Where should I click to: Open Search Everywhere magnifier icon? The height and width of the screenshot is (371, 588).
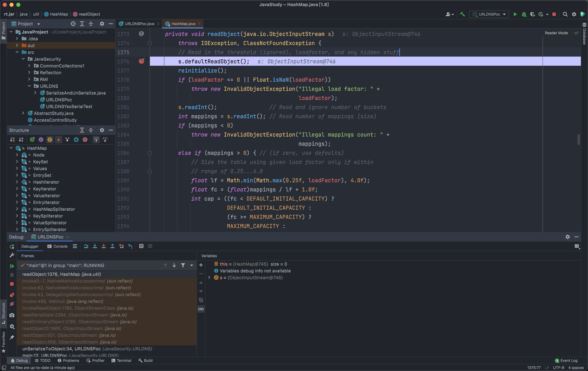pos(565,14)
